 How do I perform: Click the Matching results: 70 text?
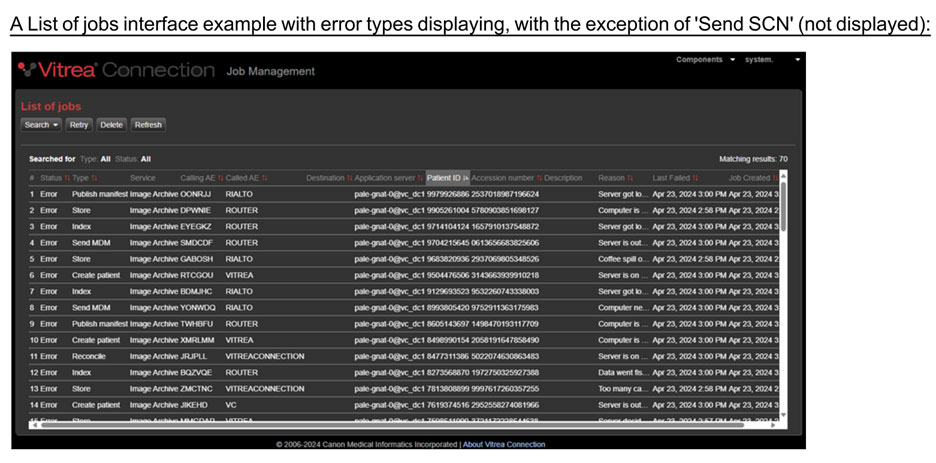coord(753,159)
